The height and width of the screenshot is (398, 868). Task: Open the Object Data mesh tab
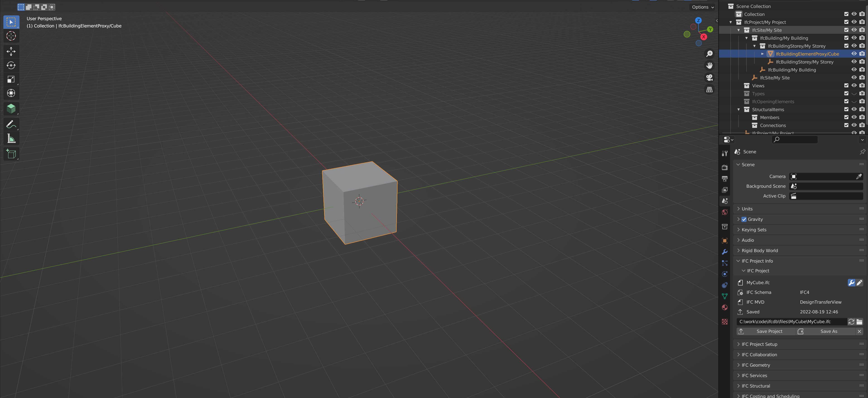724,296
